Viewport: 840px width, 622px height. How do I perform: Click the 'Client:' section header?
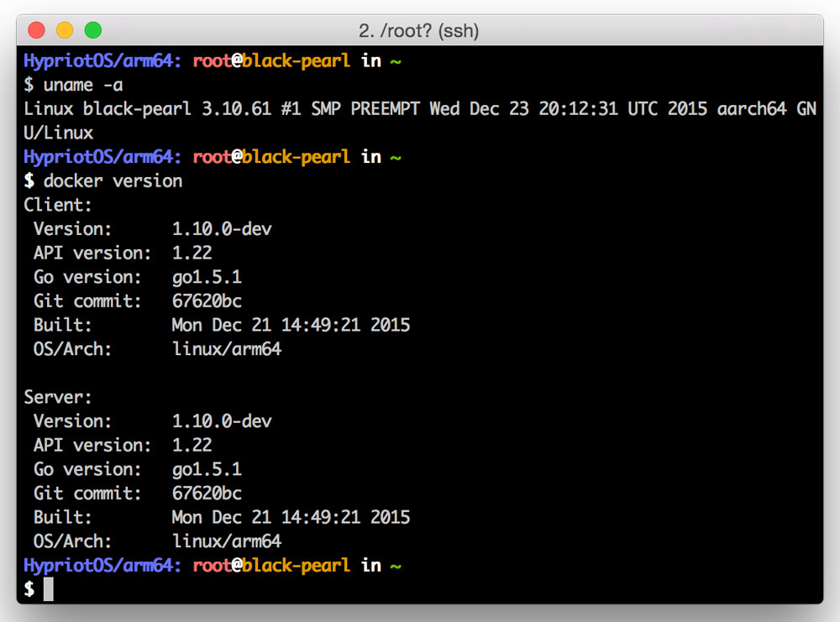[x=58, y=205]
